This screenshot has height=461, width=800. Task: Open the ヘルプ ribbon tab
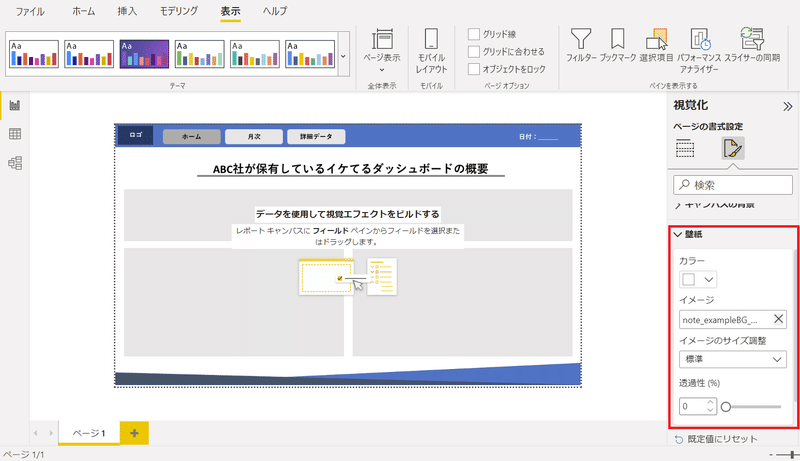[274, 11]
